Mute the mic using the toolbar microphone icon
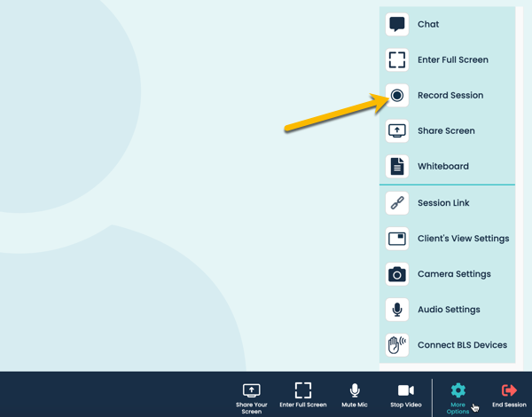This screenshot has height=417, width=532. tap(355, 390)
